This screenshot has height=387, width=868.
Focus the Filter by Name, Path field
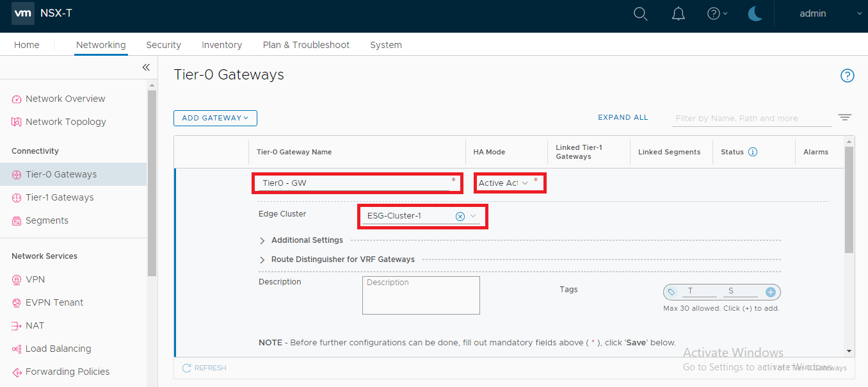[x=752, y=119]
